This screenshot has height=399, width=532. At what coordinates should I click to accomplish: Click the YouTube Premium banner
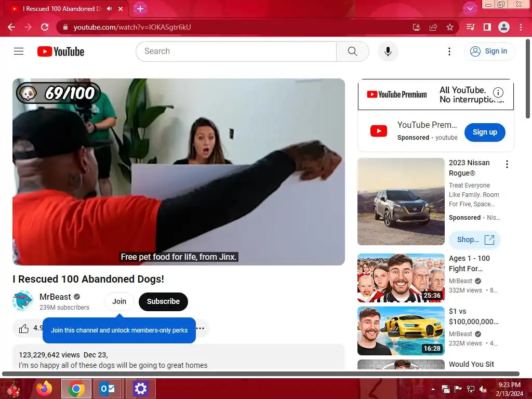[436, 95]
